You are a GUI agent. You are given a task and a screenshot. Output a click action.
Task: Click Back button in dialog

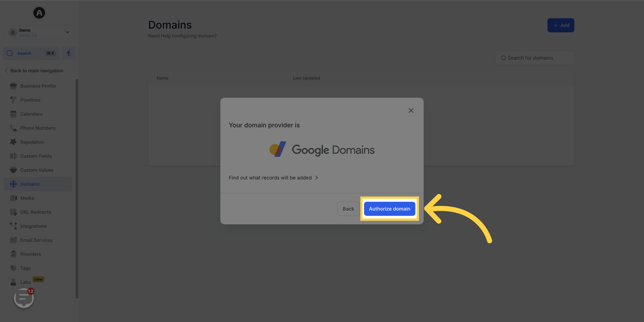point(348,209)
